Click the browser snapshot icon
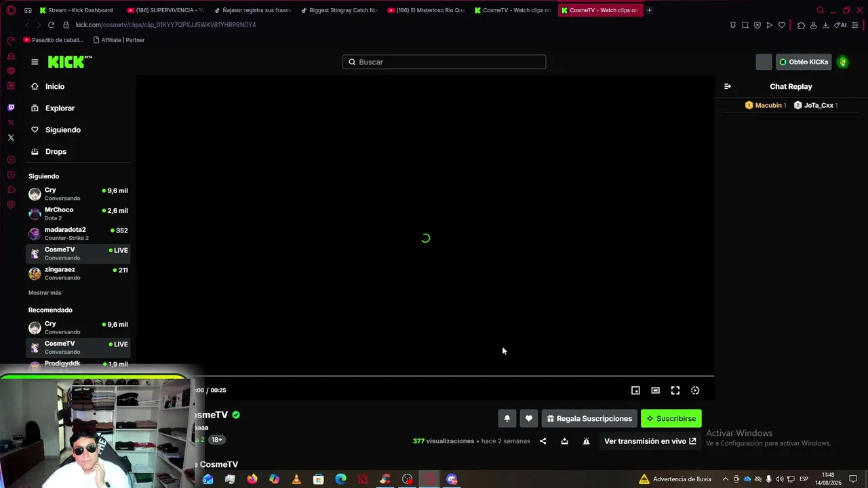The height and width of the screenshot is (488, 868). tap(745, 25)
